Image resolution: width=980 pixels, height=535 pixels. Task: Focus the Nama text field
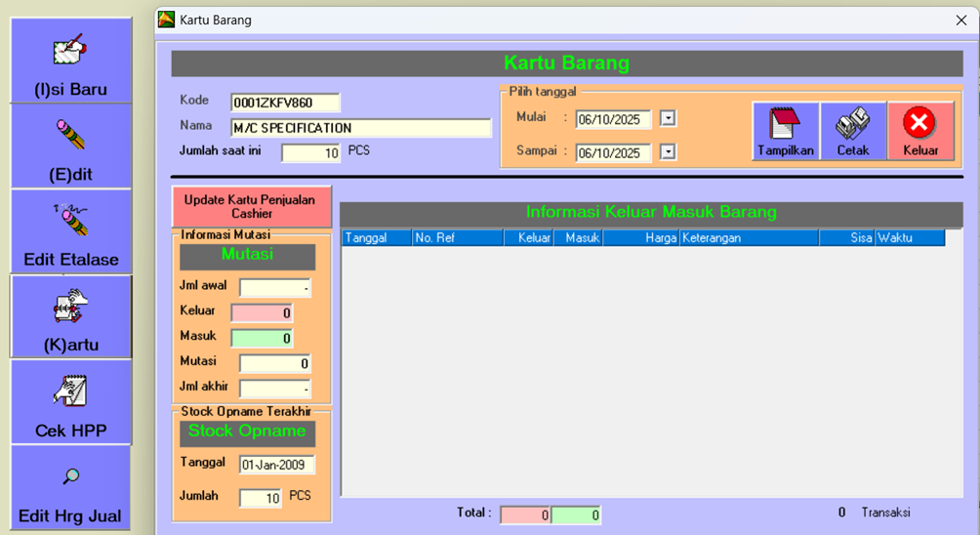360,128
